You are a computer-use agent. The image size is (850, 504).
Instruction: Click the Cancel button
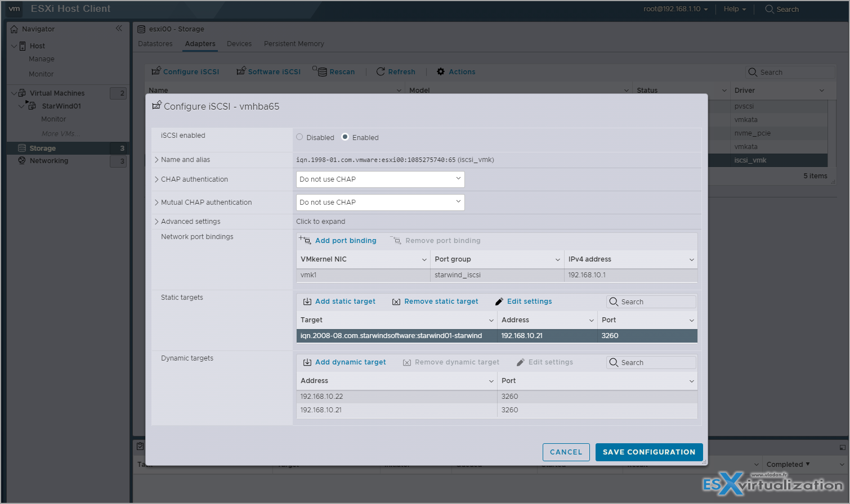[x=566, y=452]
